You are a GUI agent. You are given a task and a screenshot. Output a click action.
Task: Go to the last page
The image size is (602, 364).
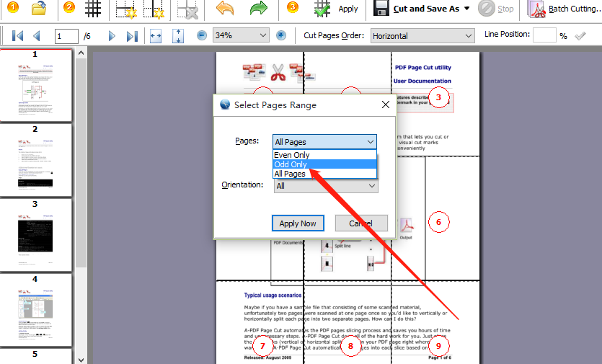coord(132,36)
